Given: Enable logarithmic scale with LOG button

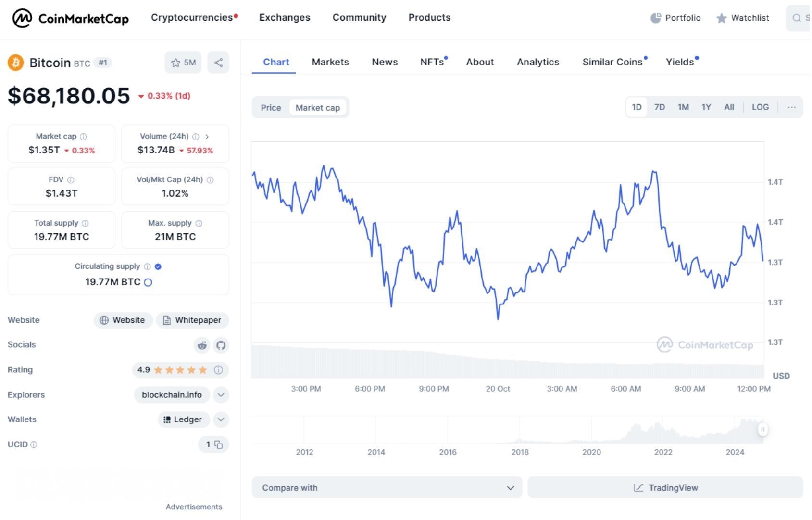Looking at the screenshot, I should [x=760, y=107].
